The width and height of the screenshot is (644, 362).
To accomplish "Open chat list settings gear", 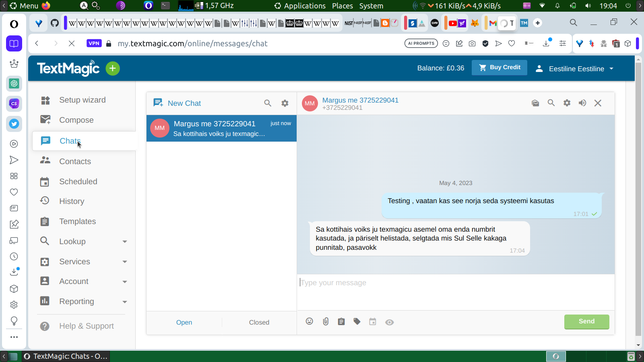I will tap(285, 103).
